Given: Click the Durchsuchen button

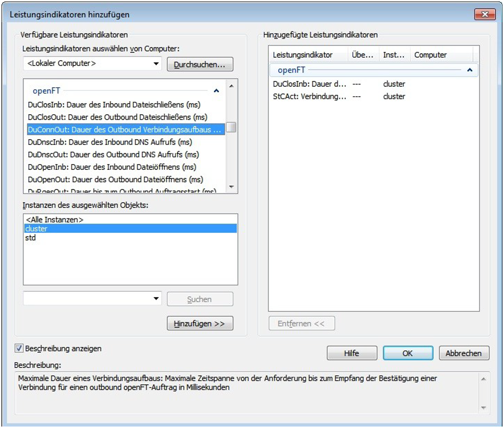Looking at the screenshot, I should (200, 64).
